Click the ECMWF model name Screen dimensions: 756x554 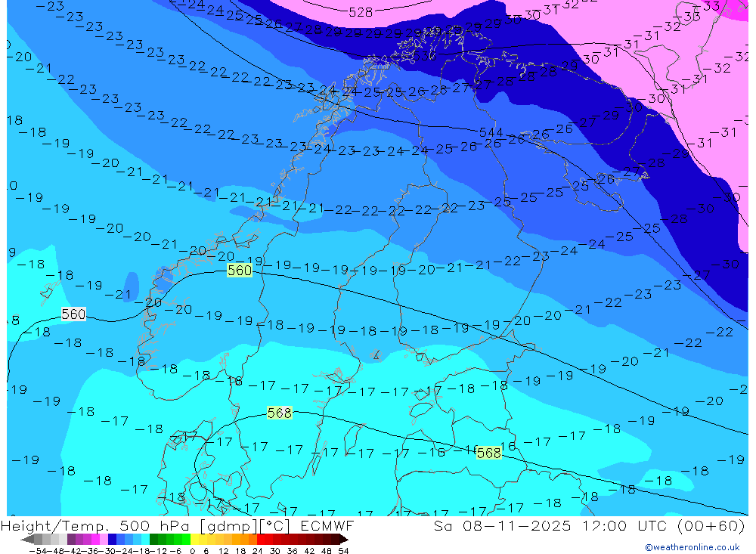click(x=327, y=525)
